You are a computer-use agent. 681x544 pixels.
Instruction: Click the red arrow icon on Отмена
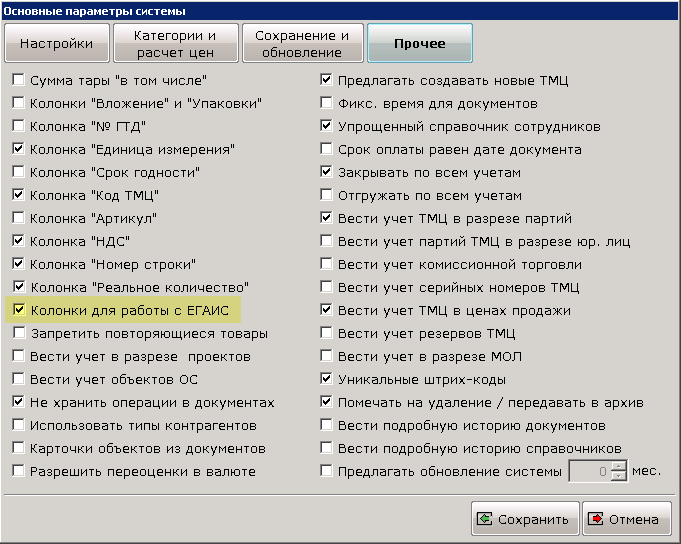[x=595, y=519]
